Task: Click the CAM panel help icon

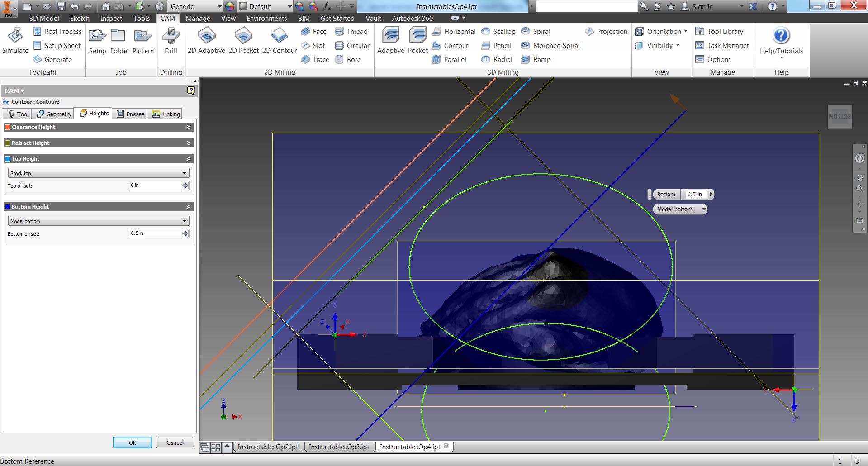Action: click(x=191, y=90)
